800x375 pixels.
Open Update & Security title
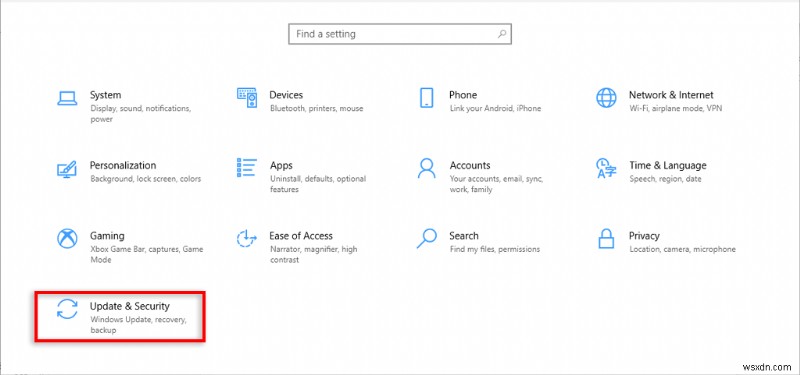(130, 306)
